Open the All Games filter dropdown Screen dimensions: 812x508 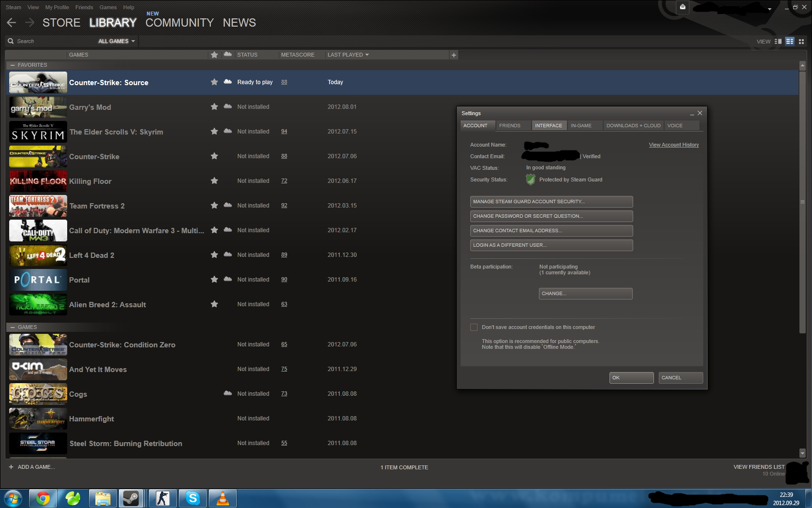click(116, 42)
